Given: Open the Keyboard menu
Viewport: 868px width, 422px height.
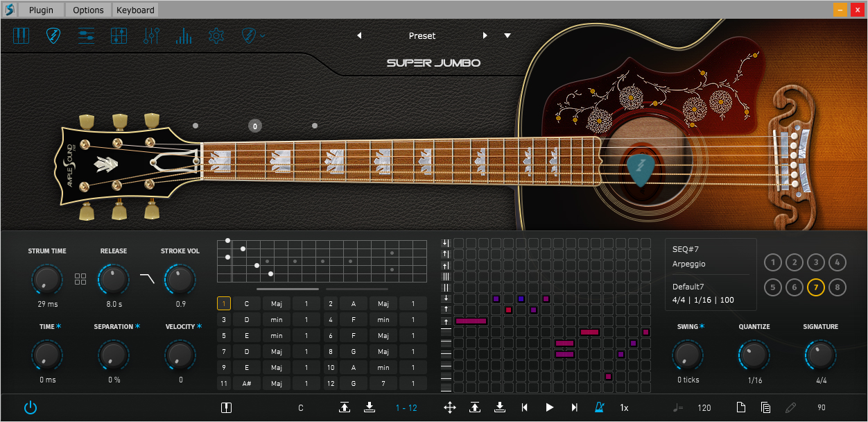Looking at the screenshot, I should tap(135, 10).
